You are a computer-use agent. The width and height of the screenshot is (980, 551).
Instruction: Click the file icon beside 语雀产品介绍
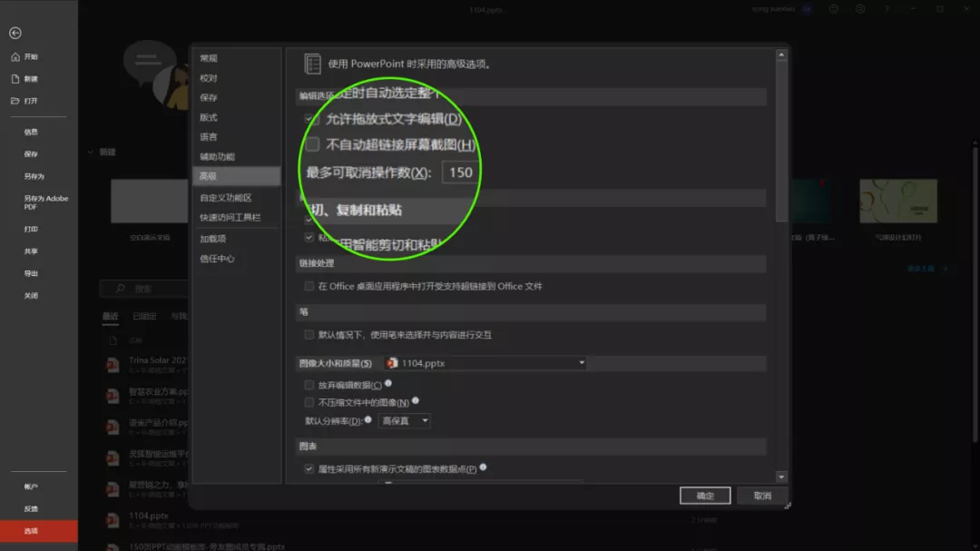[113, 428]
